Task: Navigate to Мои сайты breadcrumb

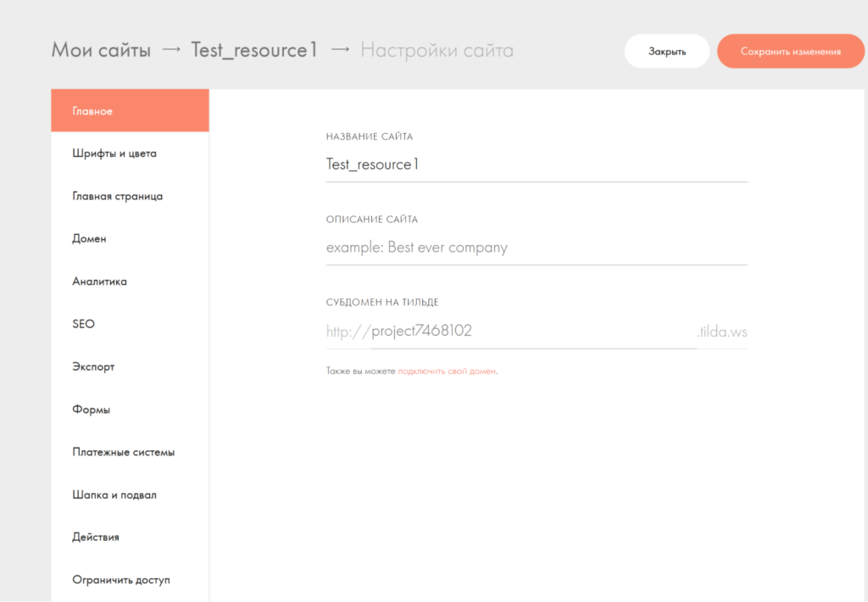Action: [x=101, y=50]
